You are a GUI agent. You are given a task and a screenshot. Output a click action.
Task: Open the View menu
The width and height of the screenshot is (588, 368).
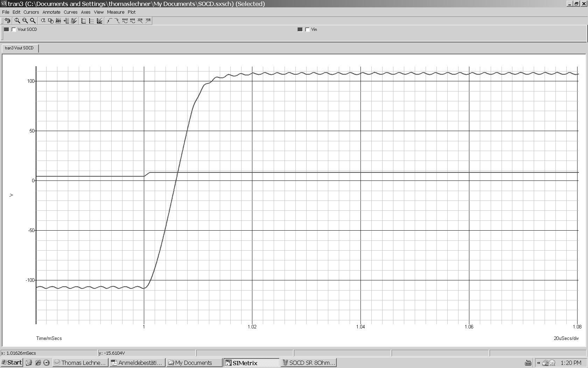tap(99, 12)
